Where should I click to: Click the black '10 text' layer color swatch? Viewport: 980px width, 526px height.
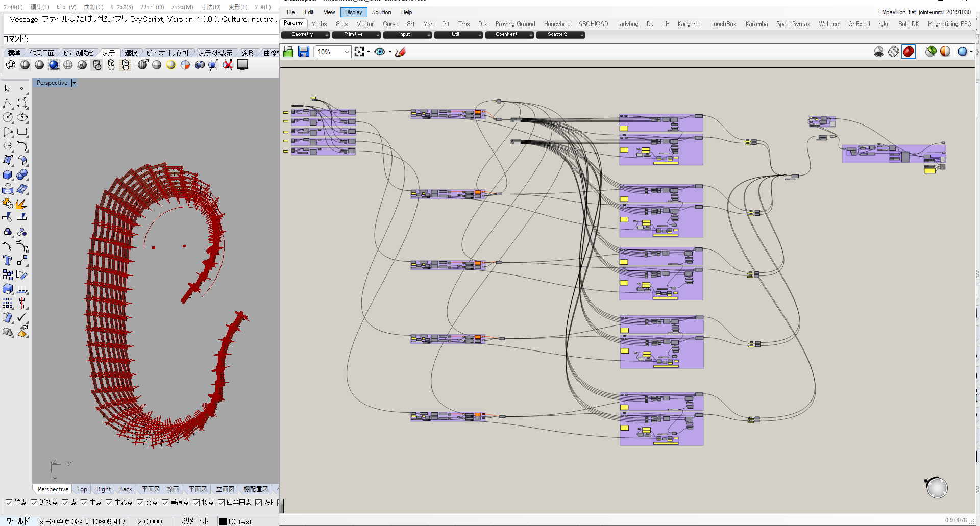click(x=223, y=521)
